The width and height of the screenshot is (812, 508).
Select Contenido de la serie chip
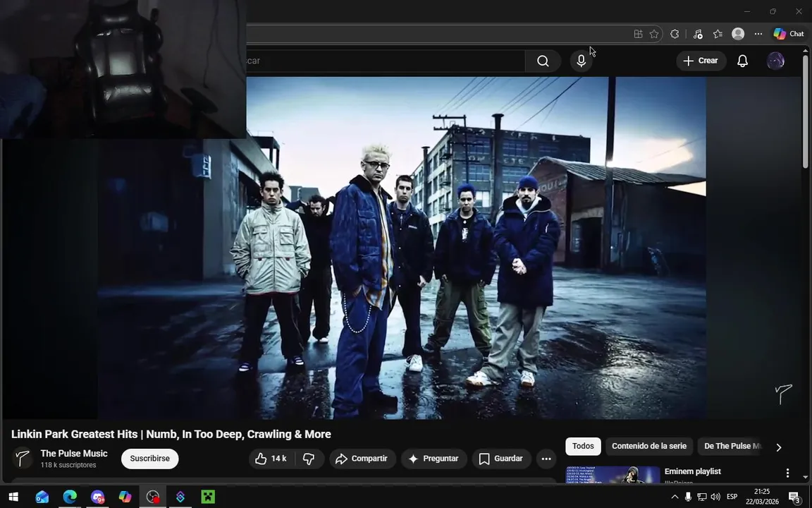(x=649, y=447)
